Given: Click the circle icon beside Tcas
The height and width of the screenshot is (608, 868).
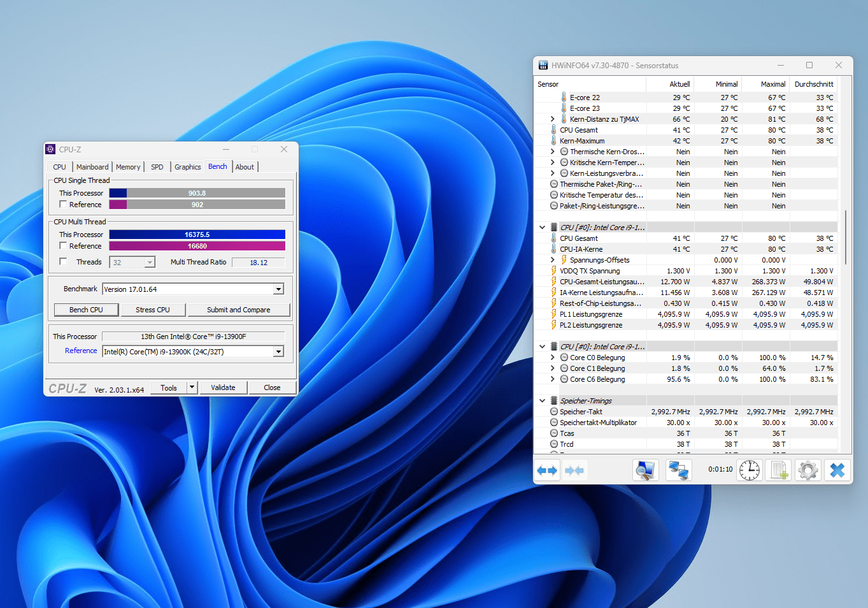Looking at the screenshot, I should (x=554, y=433).
